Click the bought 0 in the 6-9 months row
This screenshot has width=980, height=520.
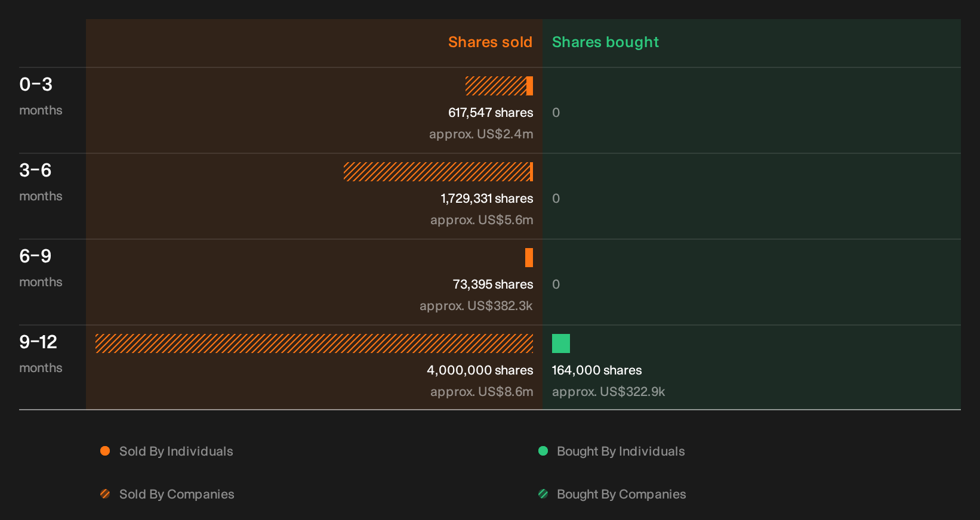coord(556,284)
